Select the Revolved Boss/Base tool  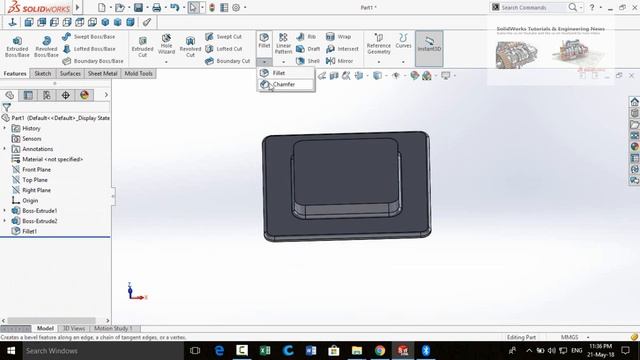click(46, 47)
